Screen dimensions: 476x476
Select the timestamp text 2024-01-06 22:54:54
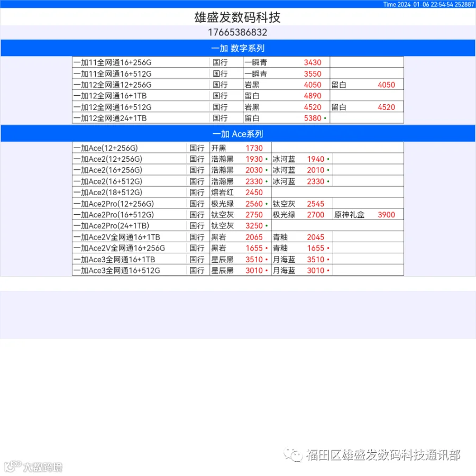coord(425,4)
